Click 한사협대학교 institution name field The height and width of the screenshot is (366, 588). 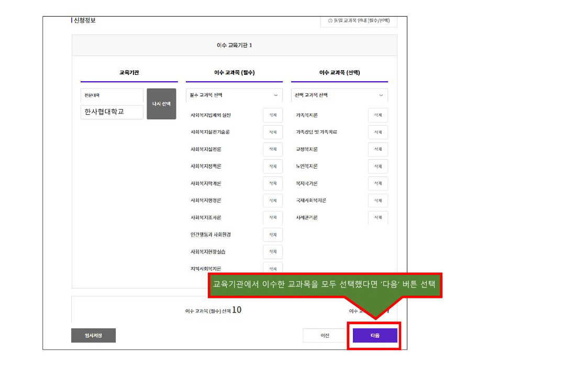(112, 112)
